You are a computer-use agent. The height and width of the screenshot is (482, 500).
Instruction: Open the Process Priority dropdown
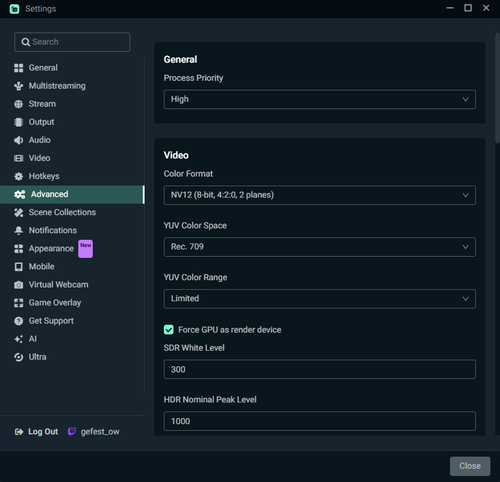(x=320, y=99)
